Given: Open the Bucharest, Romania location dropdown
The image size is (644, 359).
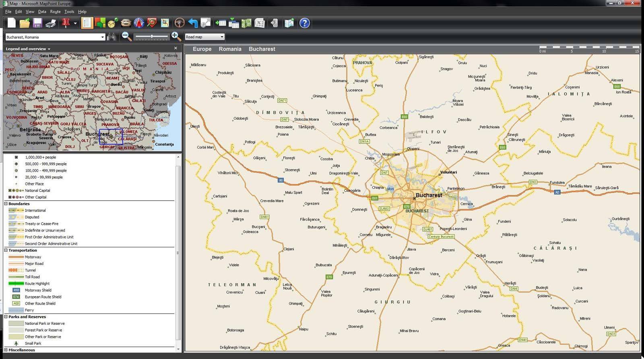Looking at the screenshot, I should pos(102,37).
